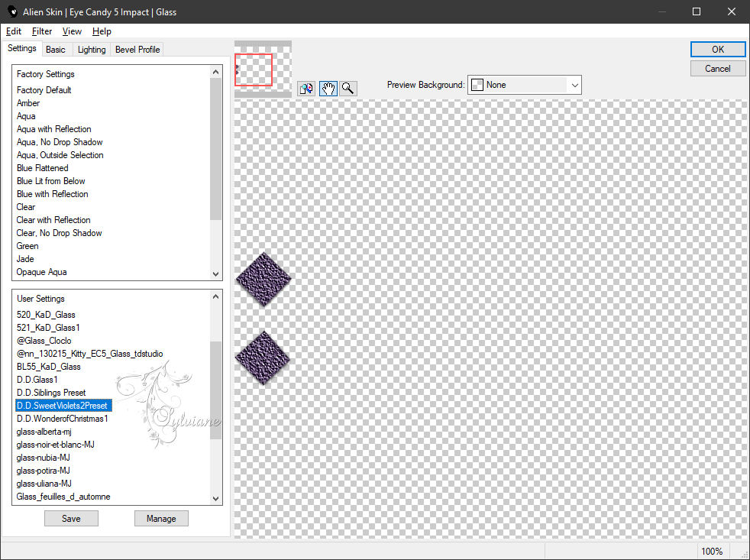
Task: Switch to the Settings tab
Action: 21,48
